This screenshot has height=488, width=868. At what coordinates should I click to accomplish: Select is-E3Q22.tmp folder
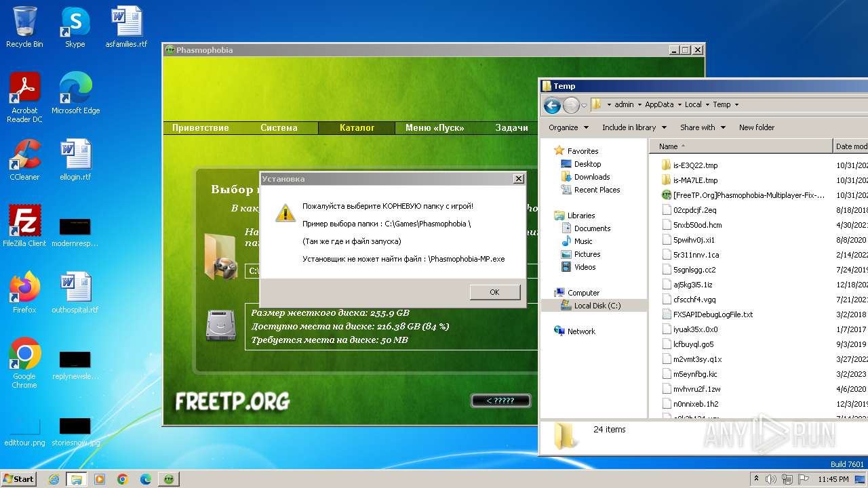click(x=695, y=165)
